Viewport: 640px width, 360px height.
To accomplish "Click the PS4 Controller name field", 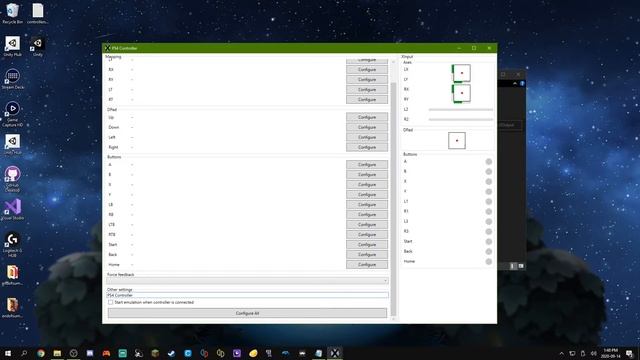I will pos(247,295).
